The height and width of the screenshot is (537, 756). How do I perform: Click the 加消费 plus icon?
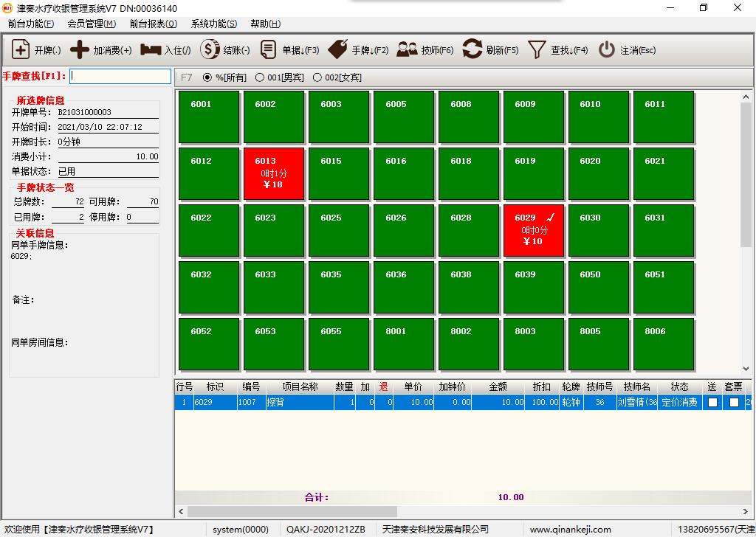point(80,49)
